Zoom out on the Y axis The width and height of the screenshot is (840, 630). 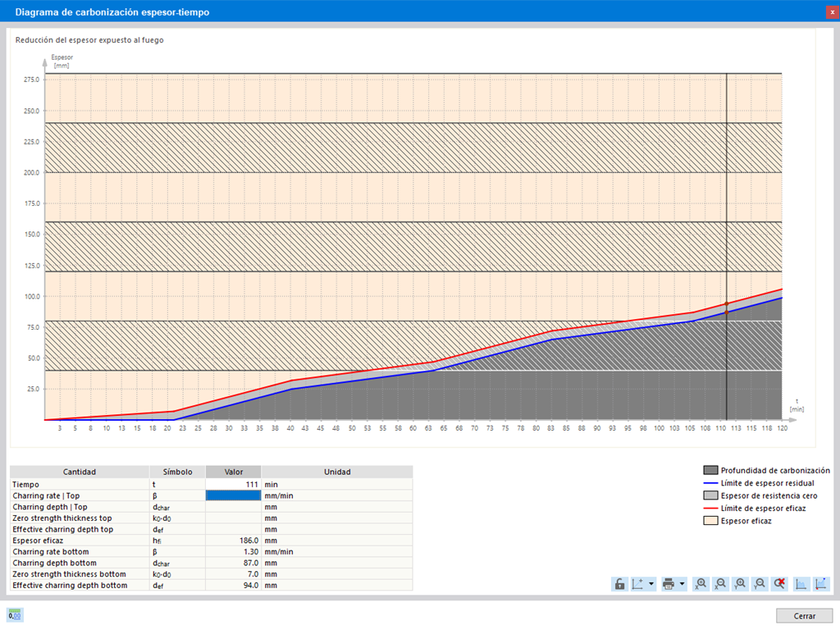[x=760, y=584]
